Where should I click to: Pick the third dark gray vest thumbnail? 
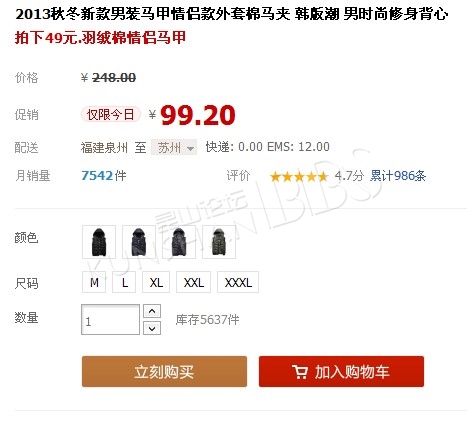[x=179, y=242]
